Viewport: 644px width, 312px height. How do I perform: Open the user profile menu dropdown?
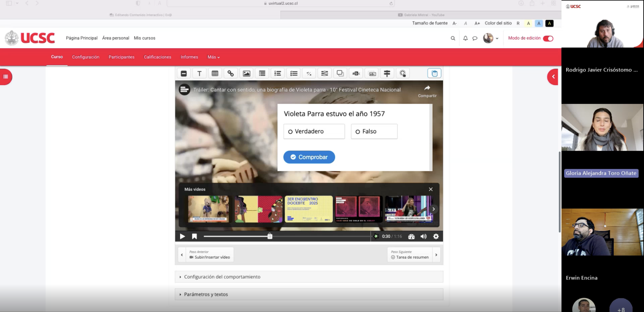click(491, 38)
